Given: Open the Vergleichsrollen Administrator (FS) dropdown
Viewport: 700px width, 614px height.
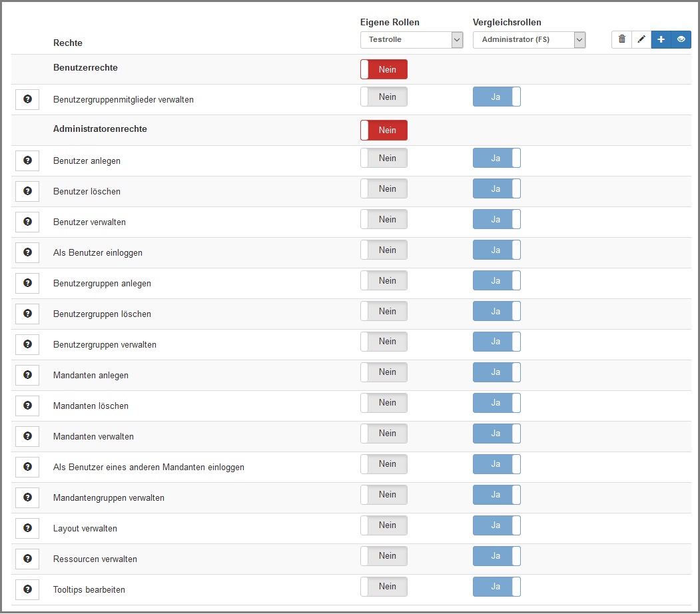Looking at the screenshot, I should [529, 40].
